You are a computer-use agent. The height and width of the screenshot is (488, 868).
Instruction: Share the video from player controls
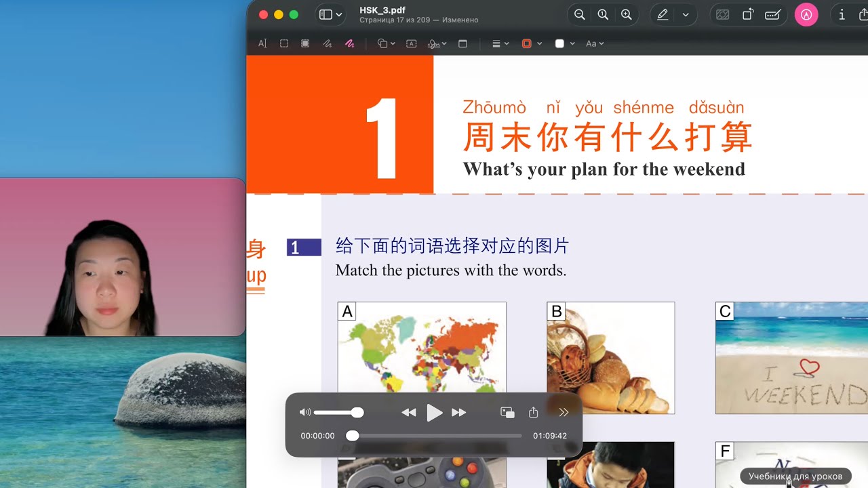pyautogui.click(x=533, y=412)
